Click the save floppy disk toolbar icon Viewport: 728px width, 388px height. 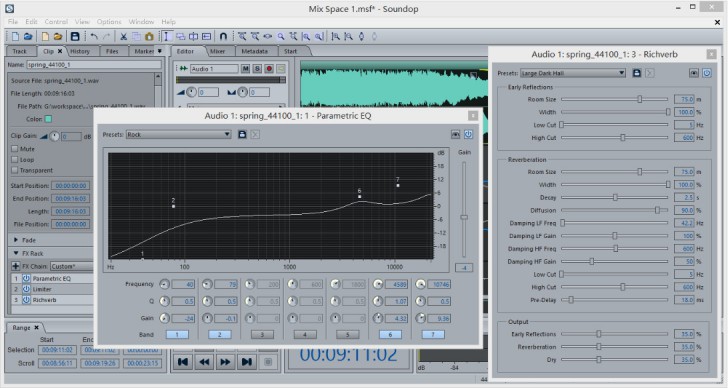[75, 36]
